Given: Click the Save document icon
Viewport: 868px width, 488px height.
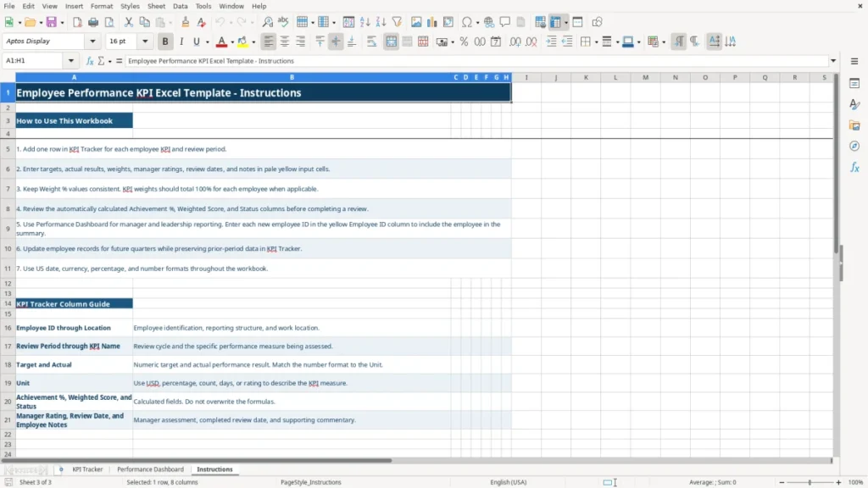Looking at the screenshot, I should [x=52, y=22].
